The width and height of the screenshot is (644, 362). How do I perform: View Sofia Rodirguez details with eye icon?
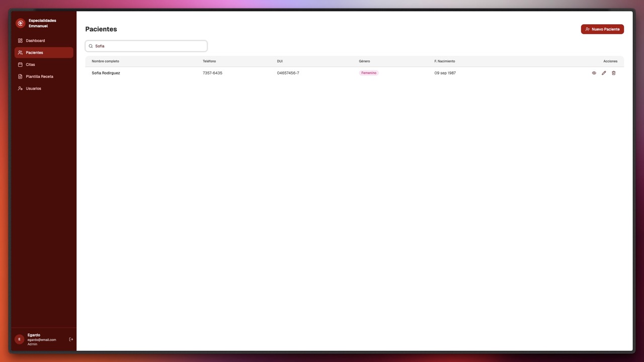tap(594, 73)
